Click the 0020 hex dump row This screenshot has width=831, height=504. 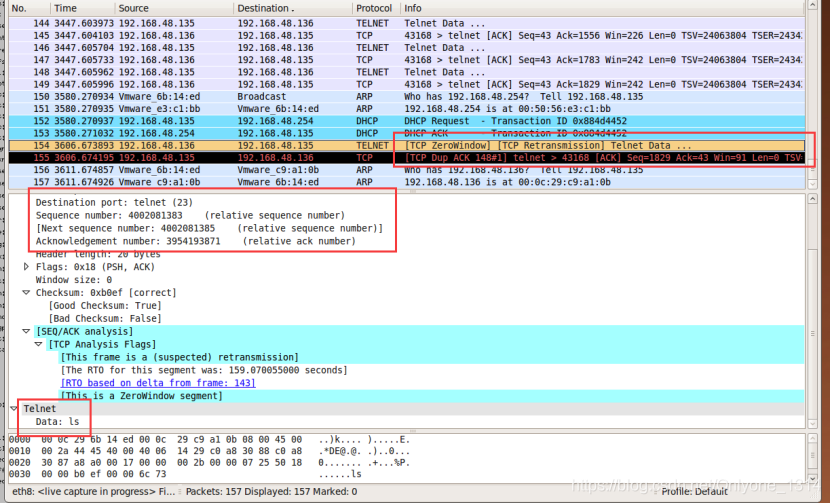click(x=209, y=463)
